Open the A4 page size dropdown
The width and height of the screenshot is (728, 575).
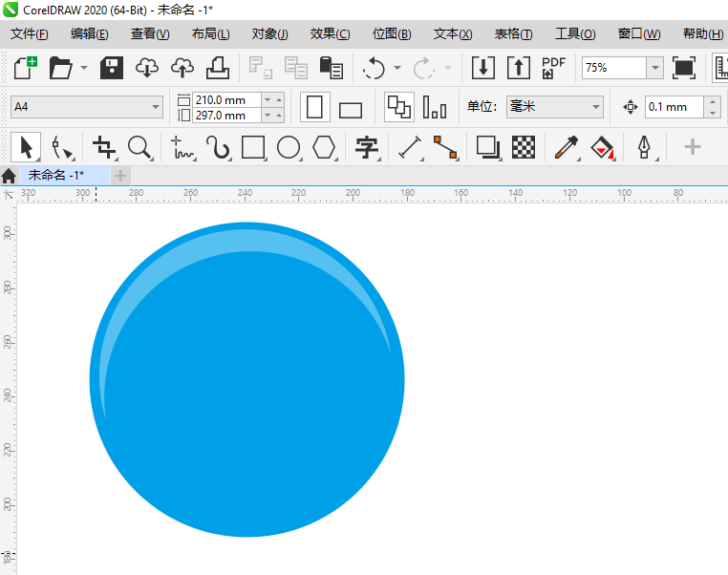tap(87, 107)
